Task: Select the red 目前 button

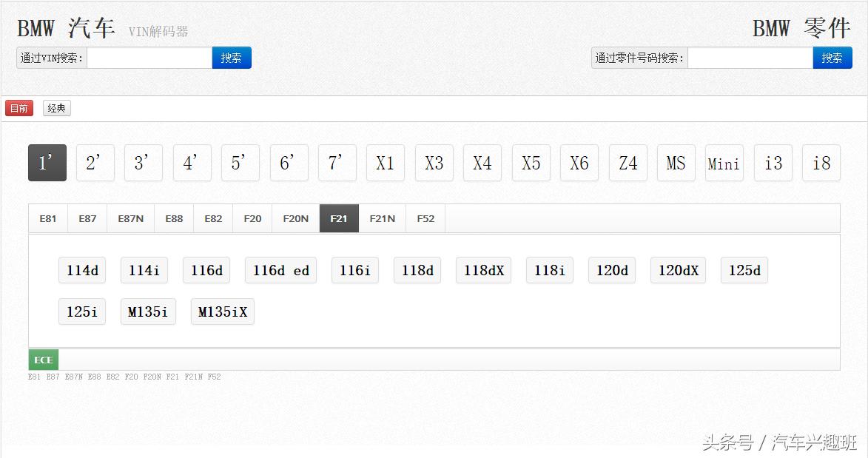Action: 19,108
